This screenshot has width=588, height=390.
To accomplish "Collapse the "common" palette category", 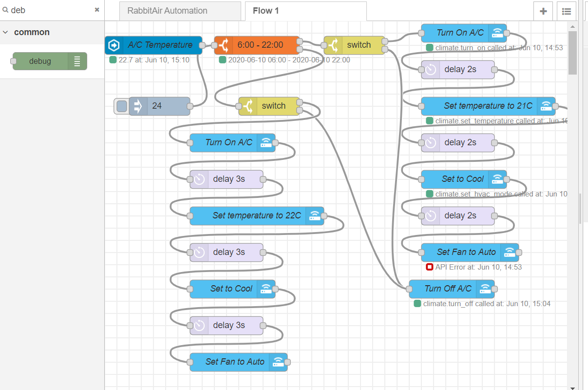I will (5, 32).
